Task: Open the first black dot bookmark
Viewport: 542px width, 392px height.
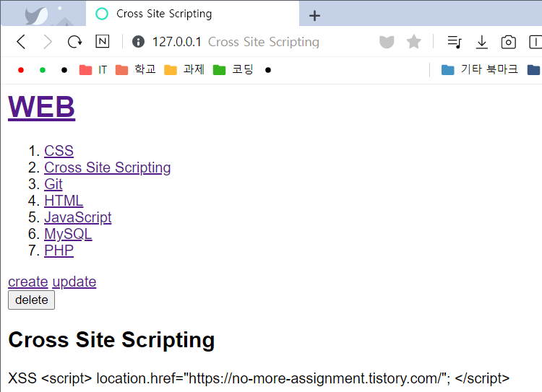Action: pos(64,70)
